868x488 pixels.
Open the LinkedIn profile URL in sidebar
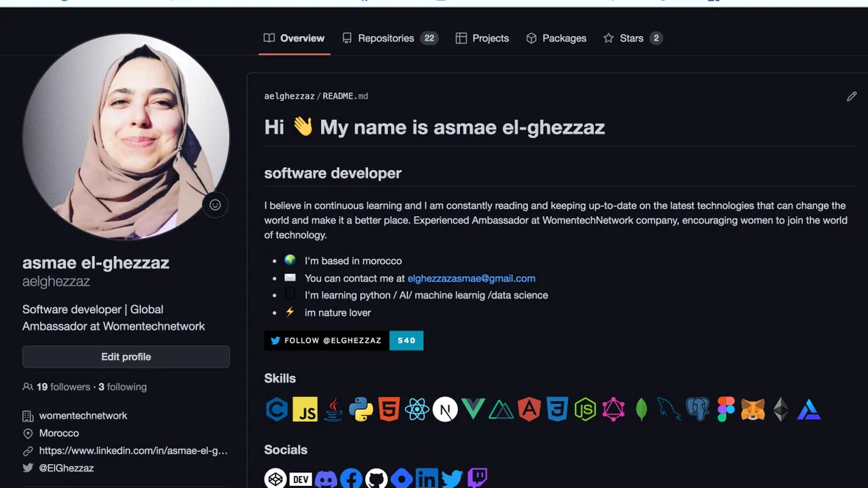[133, 450]
